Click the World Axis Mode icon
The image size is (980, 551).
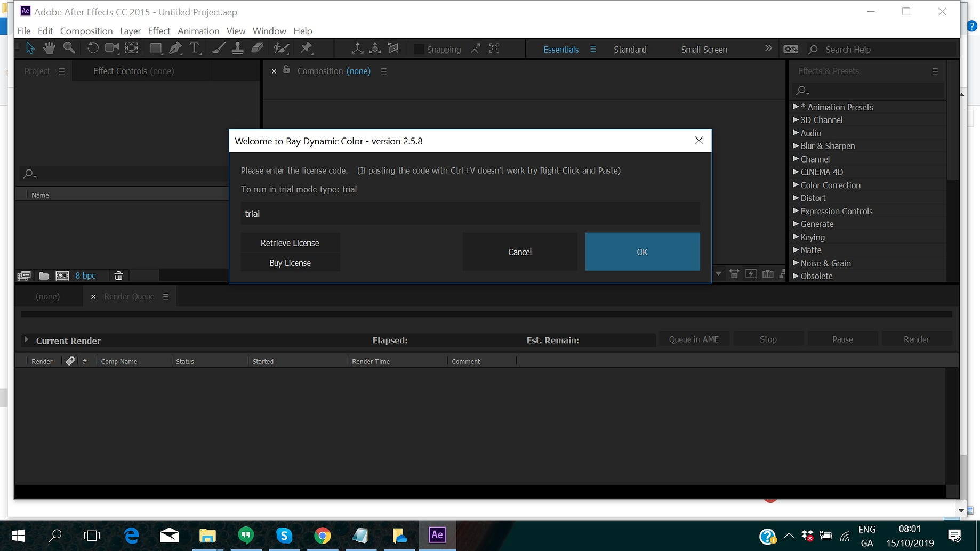(375, 48)
